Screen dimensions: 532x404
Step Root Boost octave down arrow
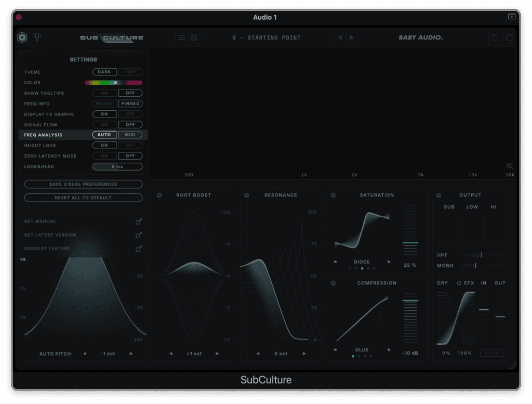170,354
